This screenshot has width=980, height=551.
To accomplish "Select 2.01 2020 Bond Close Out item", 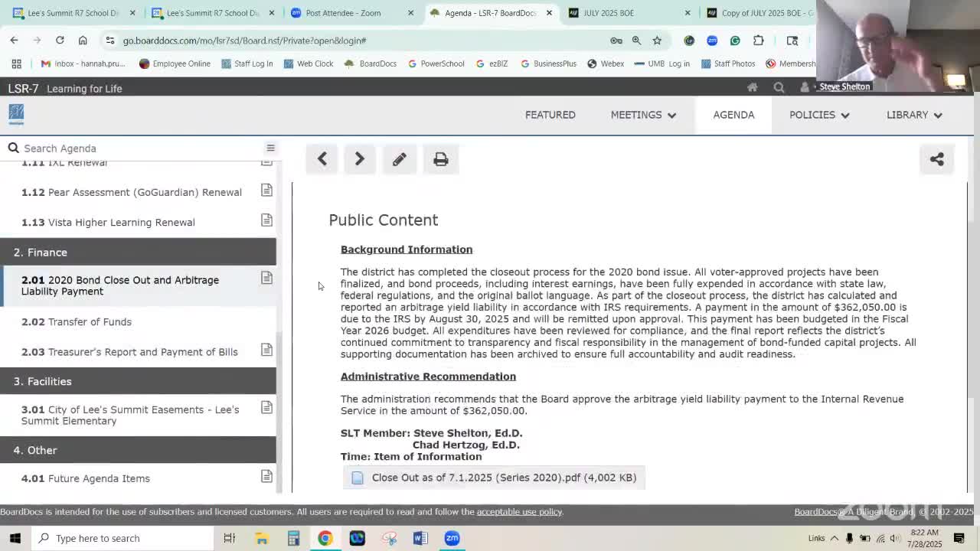I will [138, 285].
